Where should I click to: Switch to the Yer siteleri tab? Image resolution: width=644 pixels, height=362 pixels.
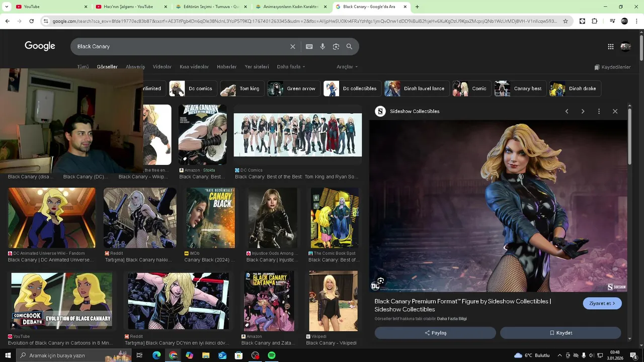(257, 67)
